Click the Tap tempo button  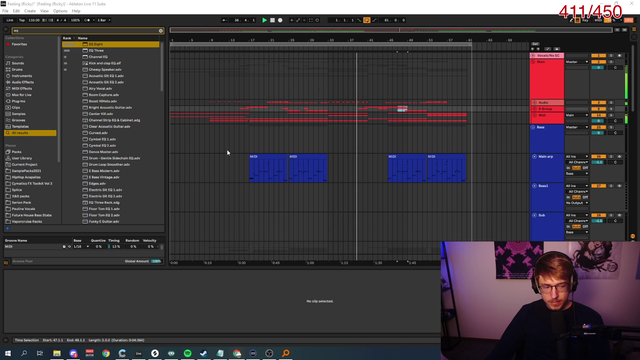point(22,20)
